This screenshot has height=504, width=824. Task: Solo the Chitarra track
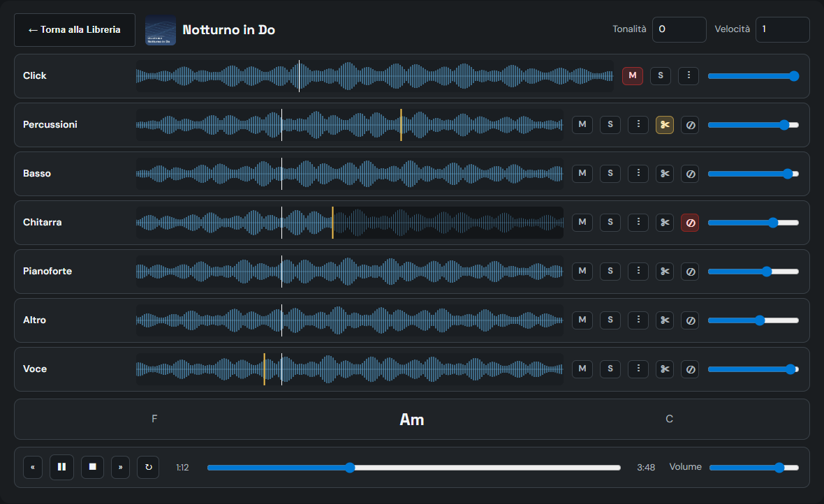610,222
